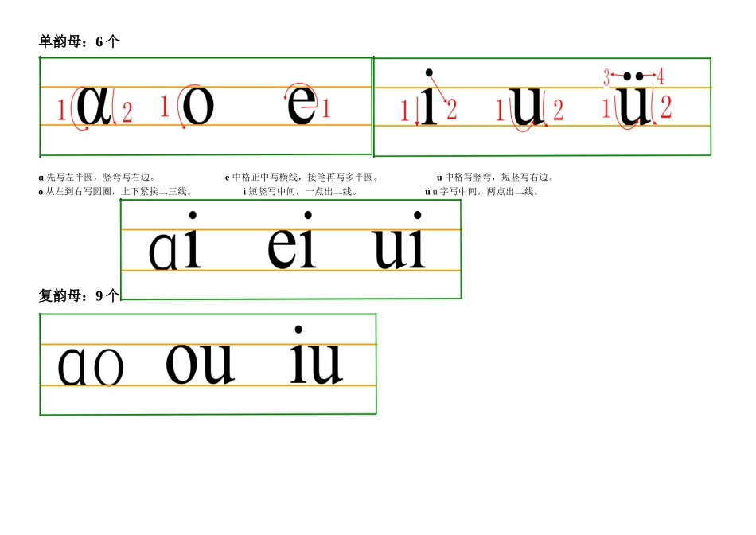
Task: Click the line 'o 从左到右写圆圈，上下紧挨二三线。'
Action: pos(115,192)
